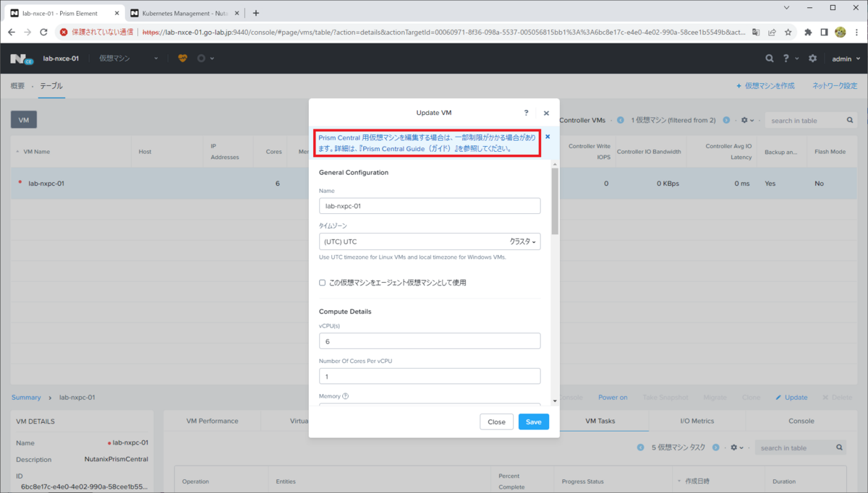This screenshot has height=493, width=868.
Task: Click the dialog vertical scrollbar thumb
Action: pyautogui.click(x=555, y=201)
